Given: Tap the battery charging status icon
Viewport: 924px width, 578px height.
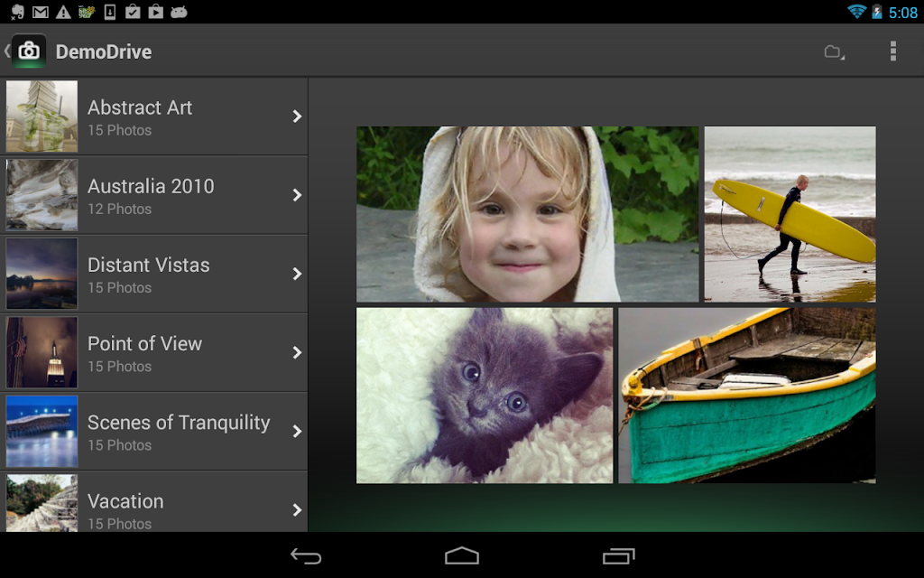Looking at the screenshot, I should pyautogui.click(x=877, y=11).
